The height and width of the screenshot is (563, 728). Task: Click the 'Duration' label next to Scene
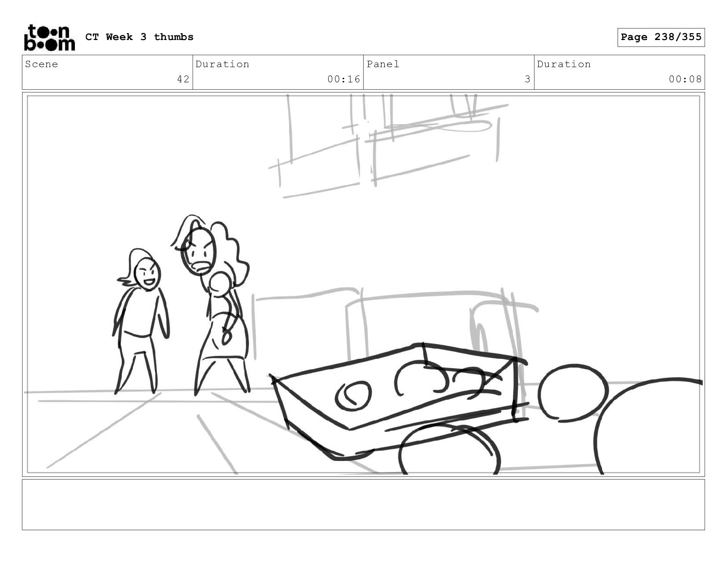(x=222, y=64)
